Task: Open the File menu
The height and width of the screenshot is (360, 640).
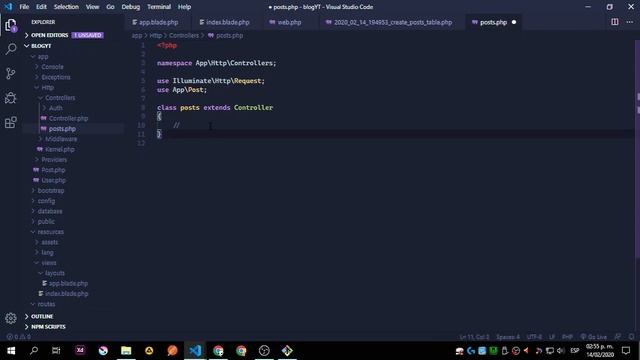Action: pyautogui.click(x=24, y=7)
